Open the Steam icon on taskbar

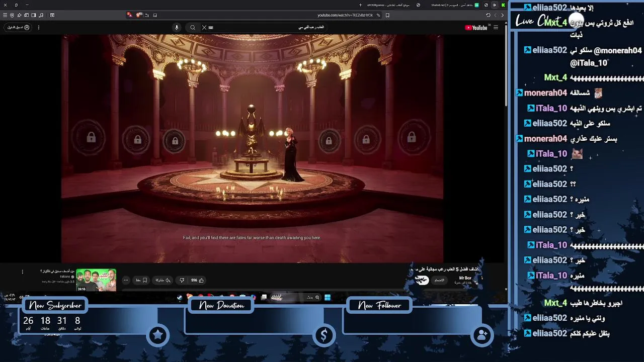[x=180, y=298]
